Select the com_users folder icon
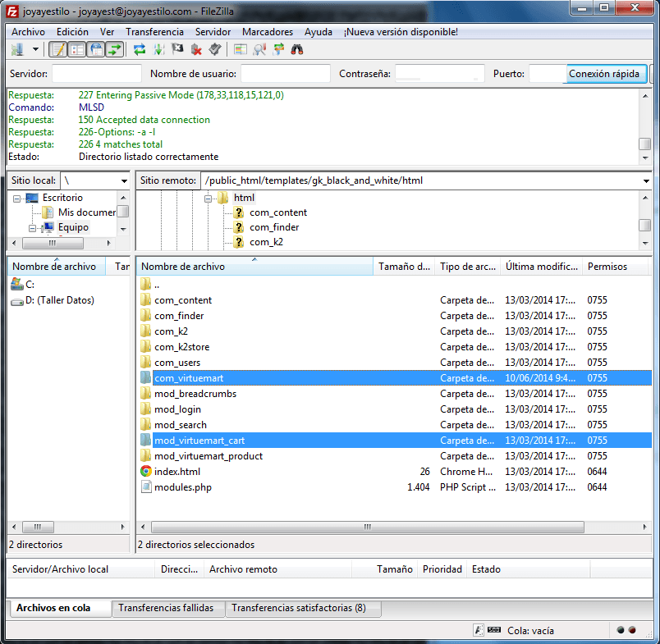The image size is (660, 644). coord(145,362)
